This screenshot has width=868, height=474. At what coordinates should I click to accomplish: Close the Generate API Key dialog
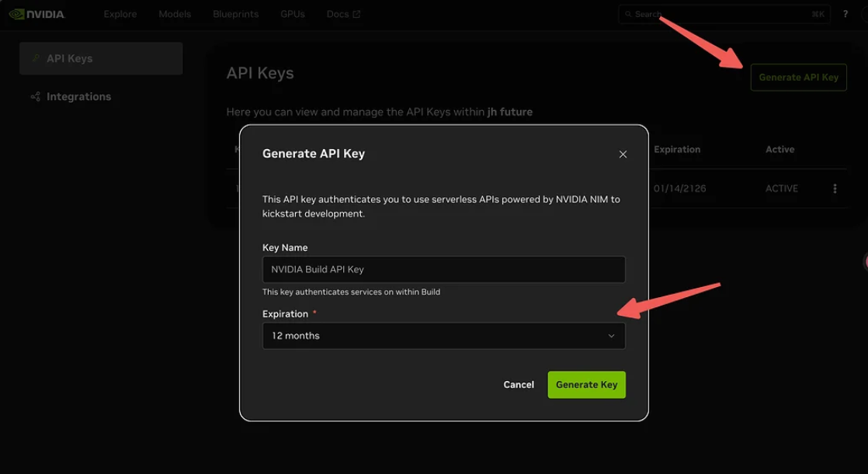click(623, 154)
